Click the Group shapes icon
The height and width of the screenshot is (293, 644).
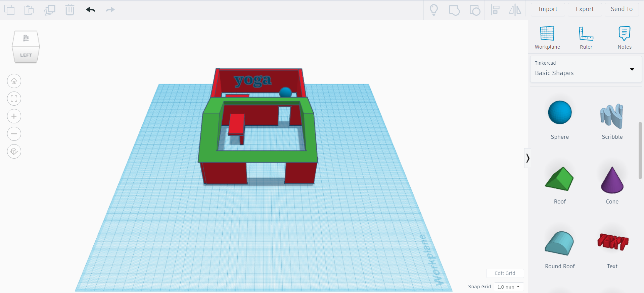coord(454,10)
